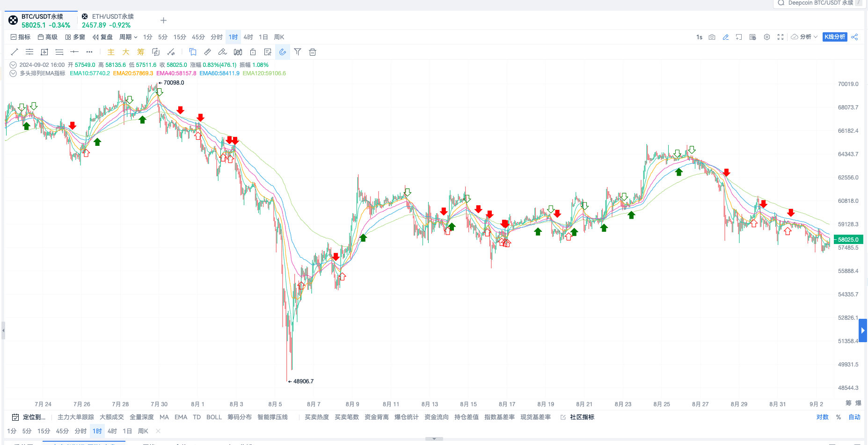Click the candlestick pattern icon
Image resolution: width=868 pixels, height=445 pixels.
pos(238,52)
